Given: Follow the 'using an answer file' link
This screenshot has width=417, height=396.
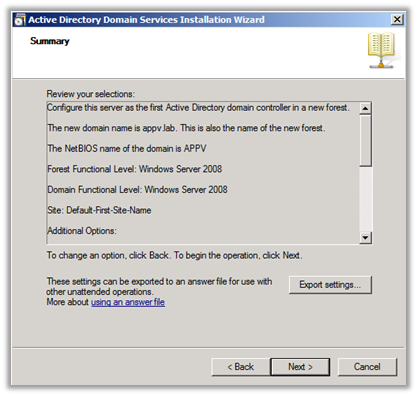Looking at the screenshot, I should coord(128,302).
